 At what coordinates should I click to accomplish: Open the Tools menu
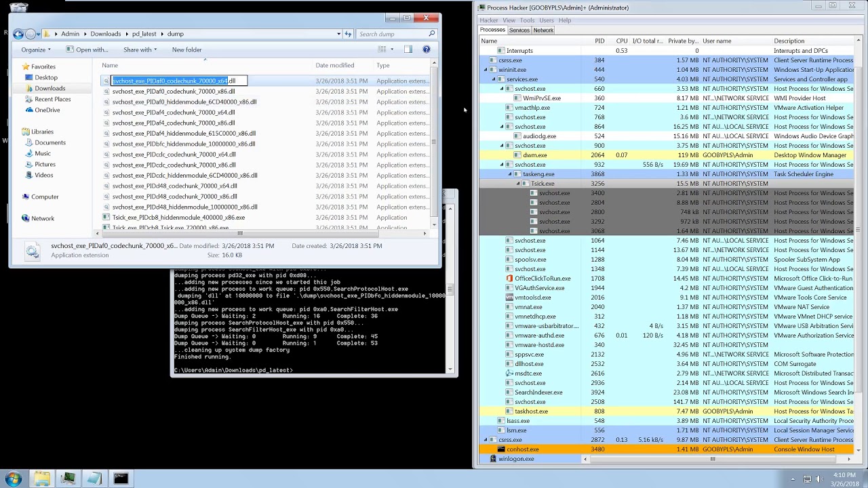tap(527, 20)
